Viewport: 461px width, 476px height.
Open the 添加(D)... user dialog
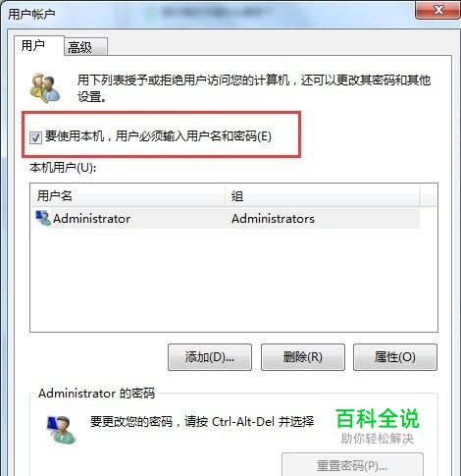[210, 357]
